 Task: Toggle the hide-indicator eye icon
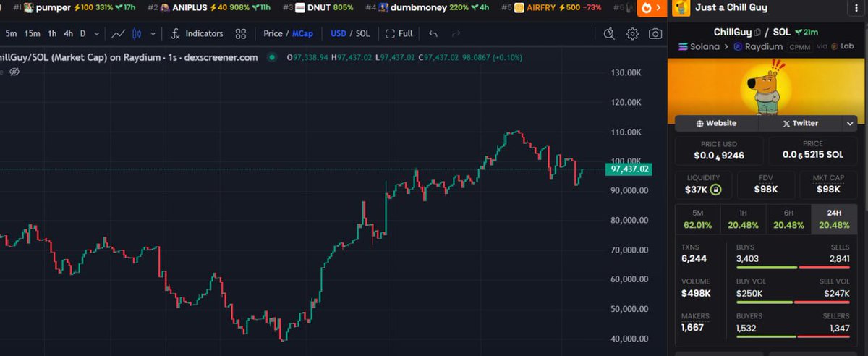pos(14,72)
